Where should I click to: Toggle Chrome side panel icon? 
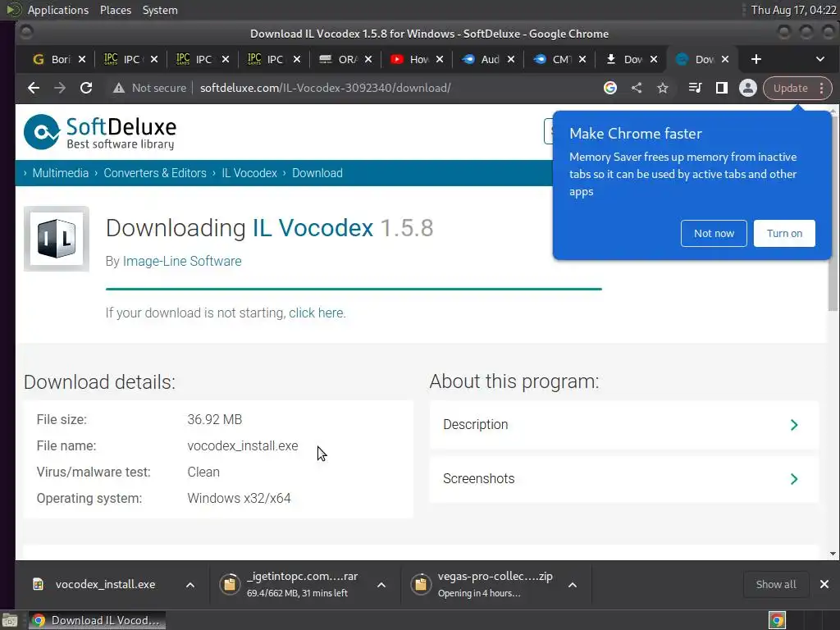pyautogui.click(x=722, y=88)
